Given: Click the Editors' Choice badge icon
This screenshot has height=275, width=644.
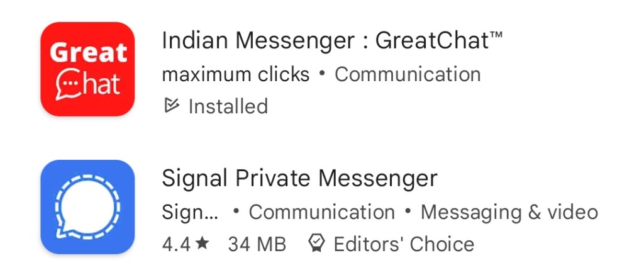Looking at the screenshot, I should pos(316,244).
